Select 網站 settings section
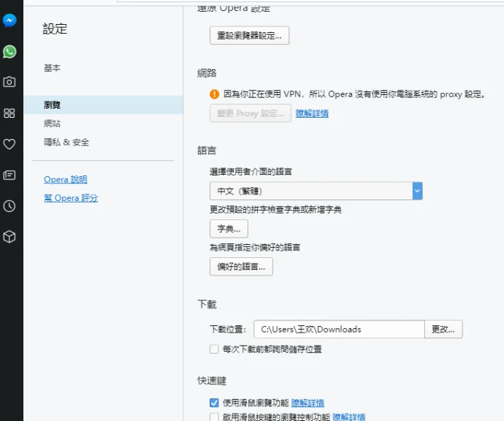 pyautogui.click(x=52, y=124)
